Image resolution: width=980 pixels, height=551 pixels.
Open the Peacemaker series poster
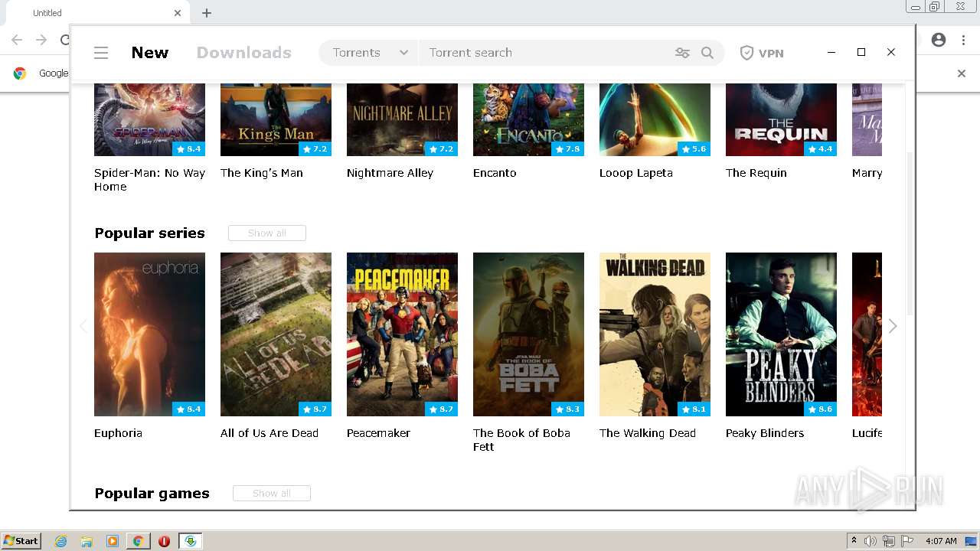pyautogui.click(x=402, y=334)
